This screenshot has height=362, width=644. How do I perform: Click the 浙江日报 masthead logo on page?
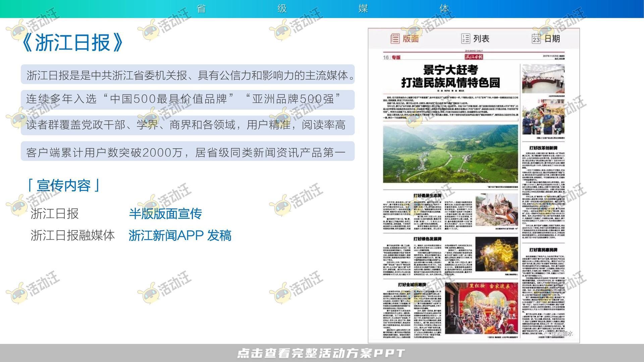(x=474, y=57)
